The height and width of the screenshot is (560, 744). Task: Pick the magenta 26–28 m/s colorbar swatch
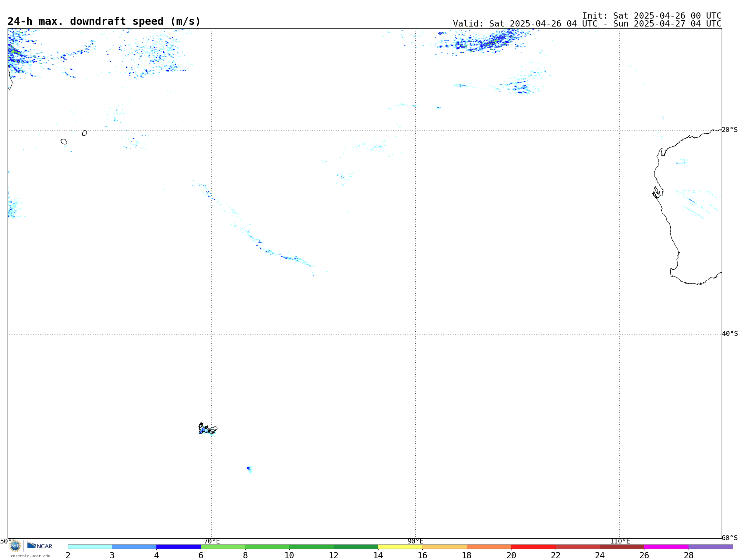pos(666,547)
